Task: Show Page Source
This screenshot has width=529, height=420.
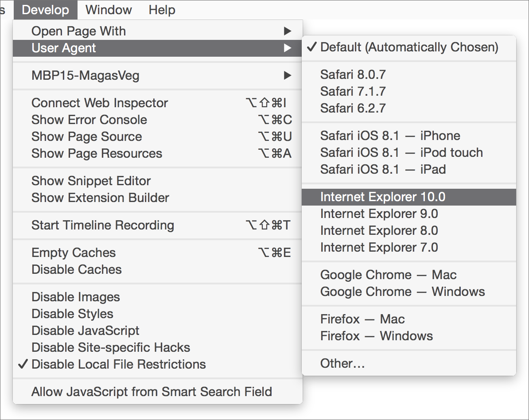Action: 158,136
